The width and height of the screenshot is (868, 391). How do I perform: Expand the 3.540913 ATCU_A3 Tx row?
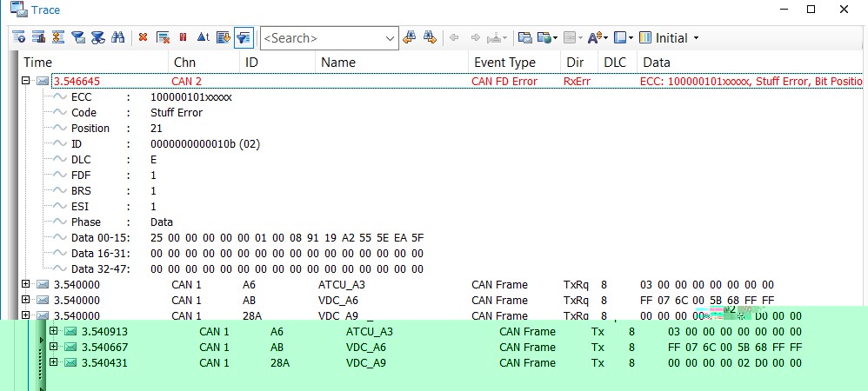(53, 331)
